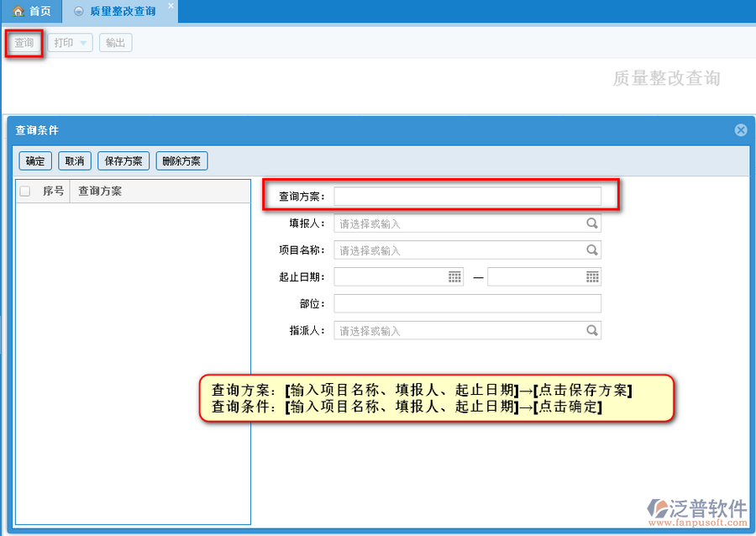This screenshot has width=756, height=536.
Task: Open the 首页 home tab
Action: click(31, 11)
